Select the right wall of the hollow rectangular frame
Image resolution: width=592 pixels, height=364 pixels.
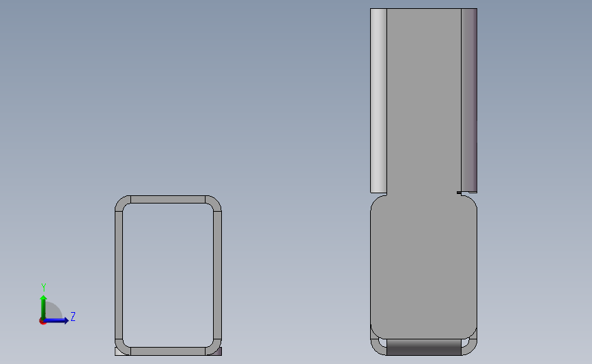point(217,275)
